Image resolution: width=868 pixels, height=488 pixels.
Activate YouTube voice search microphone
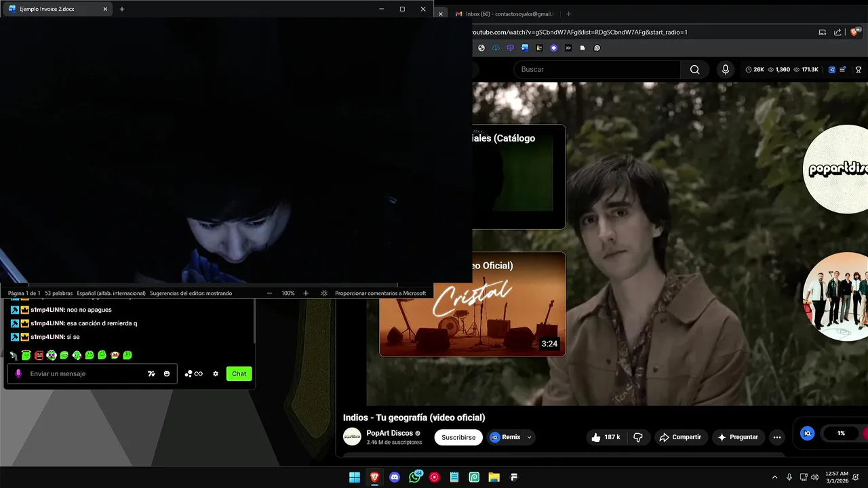coord(726,69)
